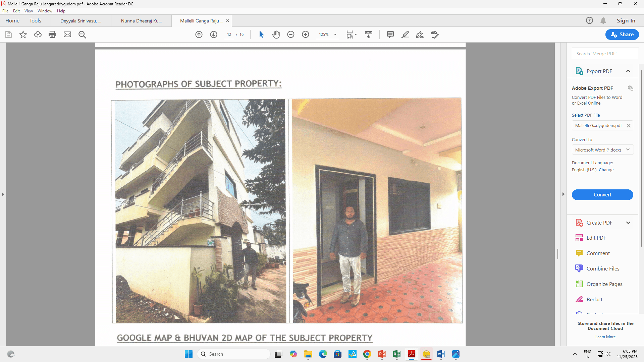The image size is (644, 362).
Task: Switch to the Deyyala Srinivasu document tab
Action: pos(81,21)
